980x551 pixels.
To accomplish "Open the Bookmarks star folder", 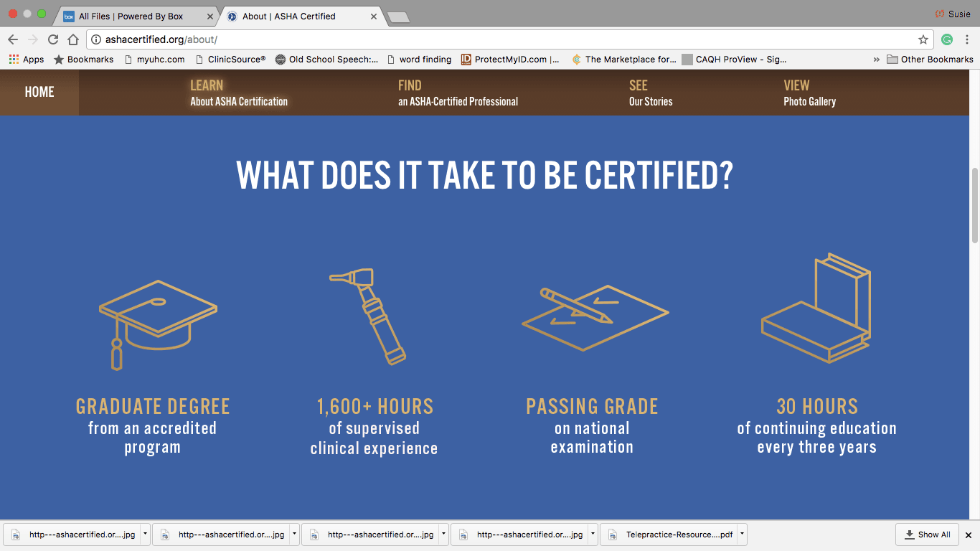I will [83, 60].
